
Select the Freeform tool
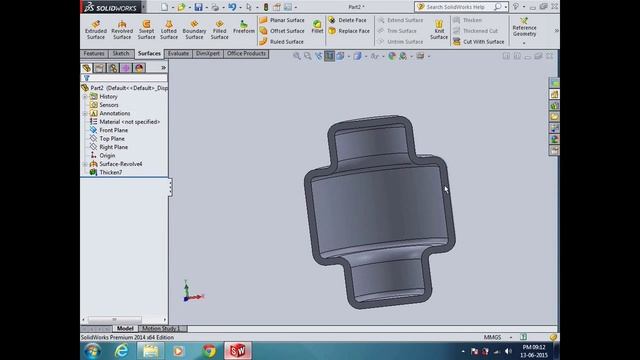[x=244, y=27]
